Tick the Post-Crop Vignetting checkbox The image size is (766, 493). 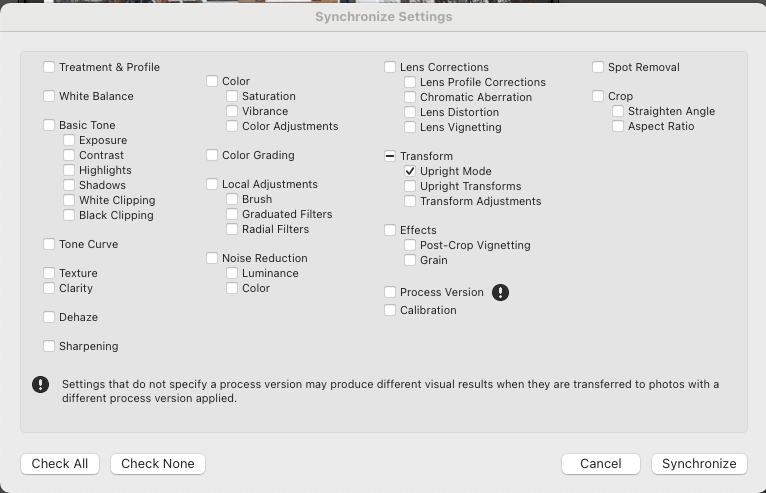[x=410, y=246]
